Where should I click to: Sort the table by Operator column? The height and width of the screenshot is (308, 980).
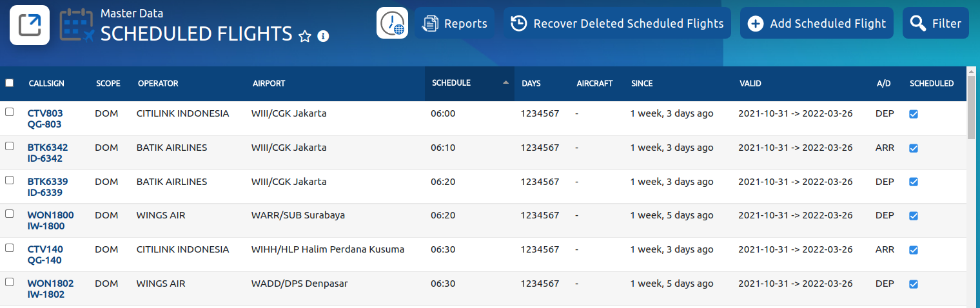pos(158,84)
